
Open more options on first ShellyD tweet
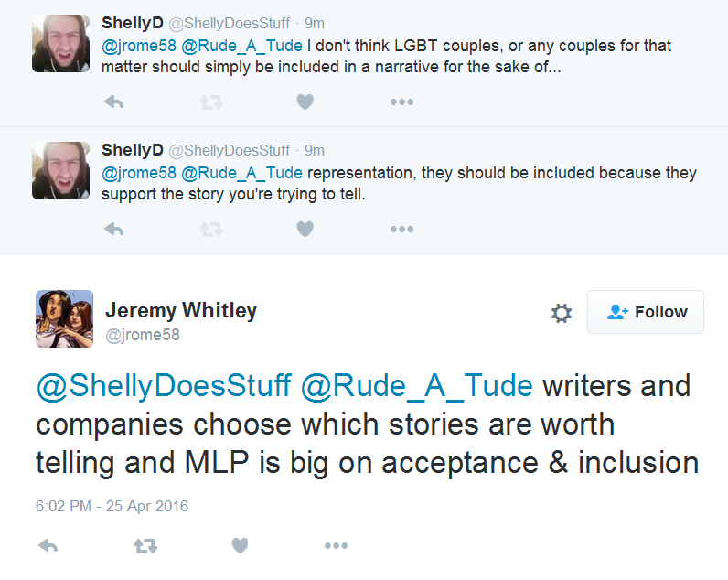click(401, 102)
